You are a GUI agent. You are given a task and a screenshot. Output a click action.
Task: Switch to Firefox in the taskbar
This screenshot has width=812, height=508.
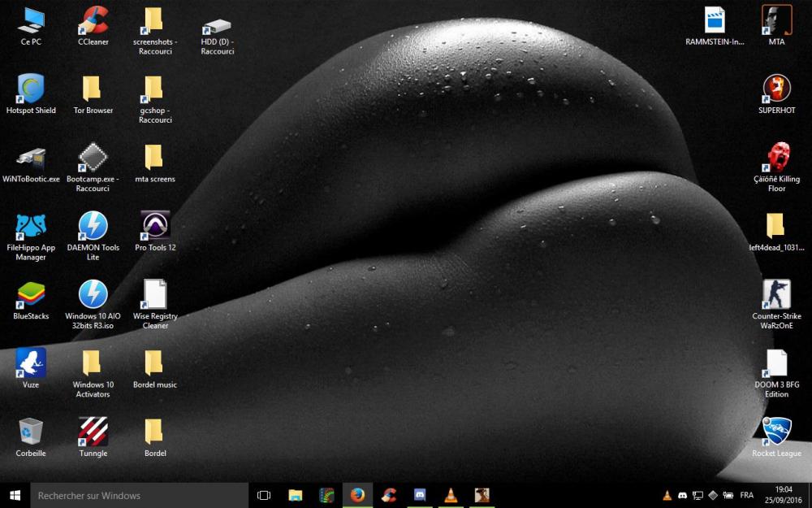(357, 495)
